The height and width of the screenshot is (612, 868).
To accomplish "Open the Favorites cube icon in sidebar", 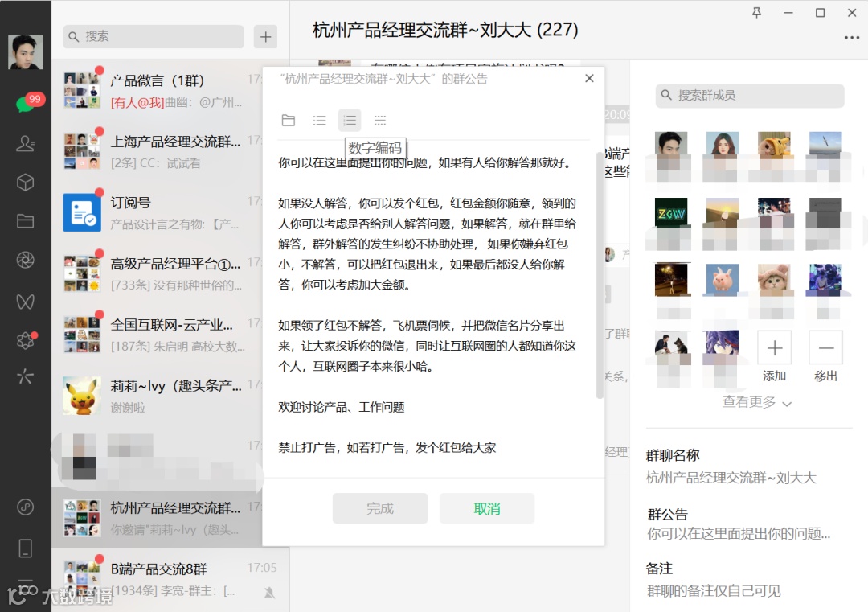I will click(25, 183).
